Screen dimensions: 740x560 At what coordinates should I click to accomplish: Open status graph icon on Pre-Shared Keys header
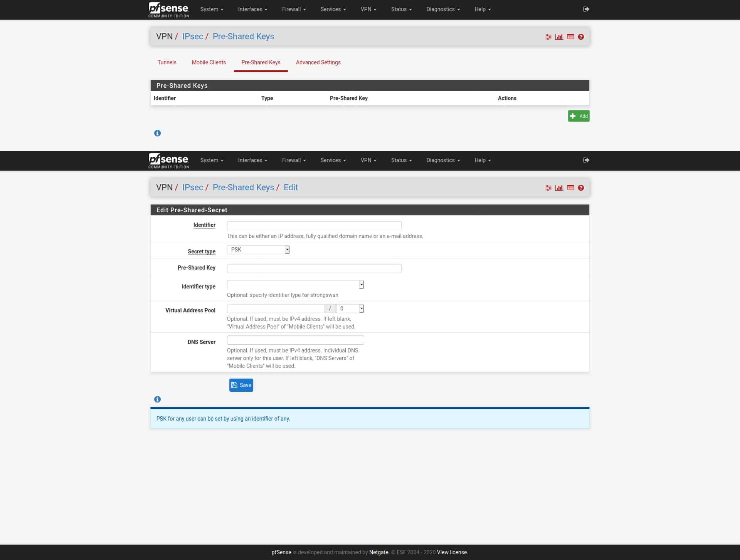coord(559,37)
